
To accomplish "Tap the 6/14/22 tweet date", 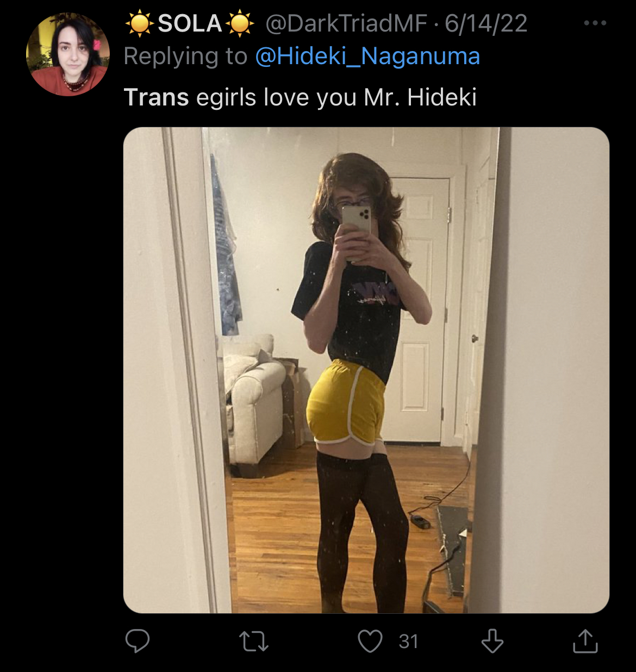I will [486, 23].
